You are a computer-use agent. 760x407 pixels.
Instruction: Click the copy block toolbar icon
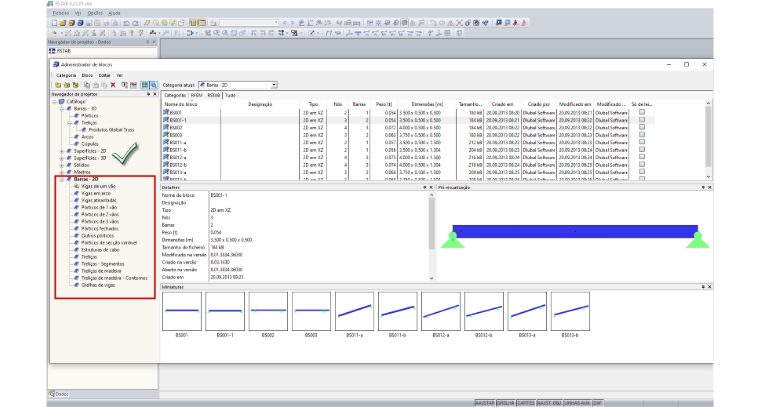[87, 85]
